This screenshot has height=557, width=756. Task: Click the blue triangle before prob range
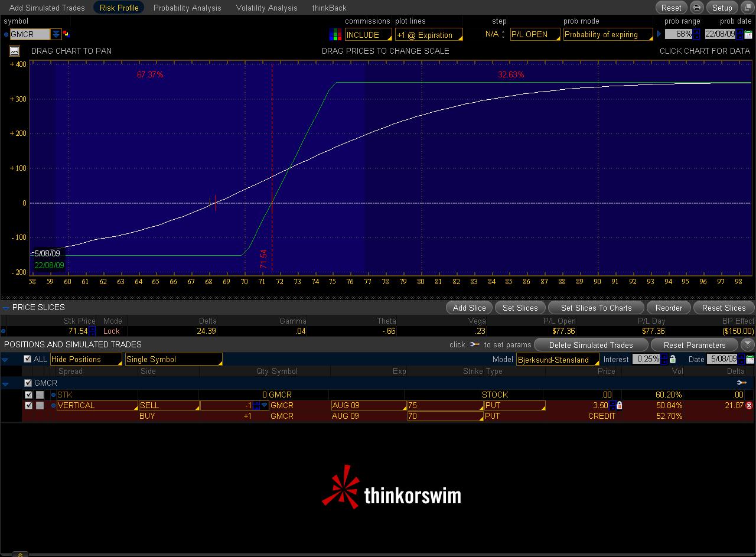(659, 34)
